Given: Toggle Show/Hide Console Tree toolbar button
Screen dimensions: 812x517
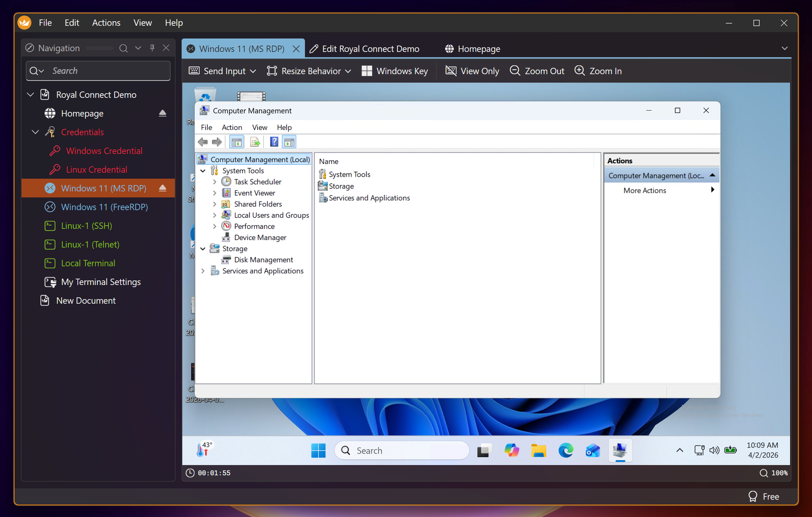Looking at the screenshot, I should pyautogui.click(x=236, y=142).
